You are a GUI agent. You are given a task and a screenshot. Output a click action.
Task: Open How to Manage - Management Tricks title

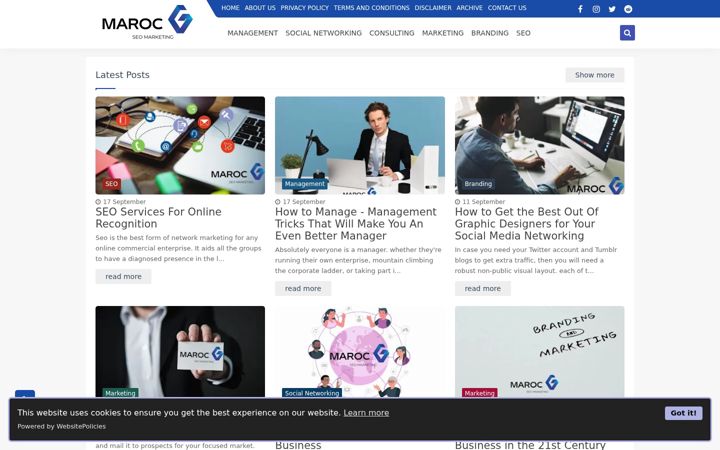pos(356,224)
